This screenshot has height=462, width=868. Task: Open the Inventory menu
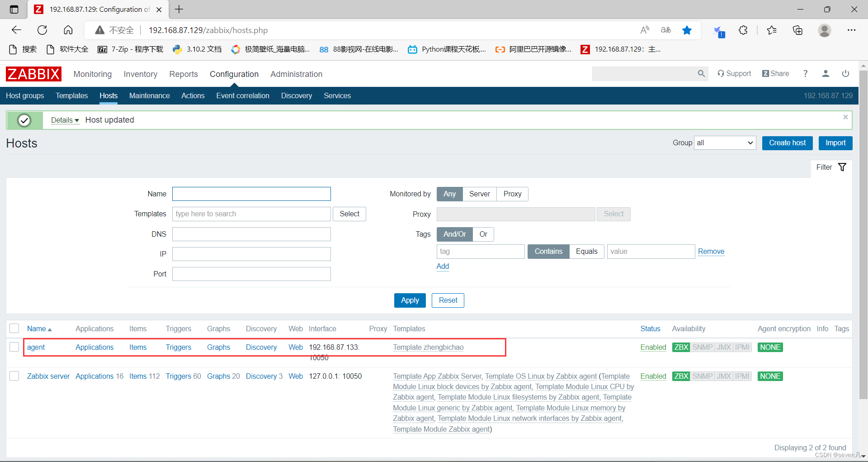pos(141,74)
